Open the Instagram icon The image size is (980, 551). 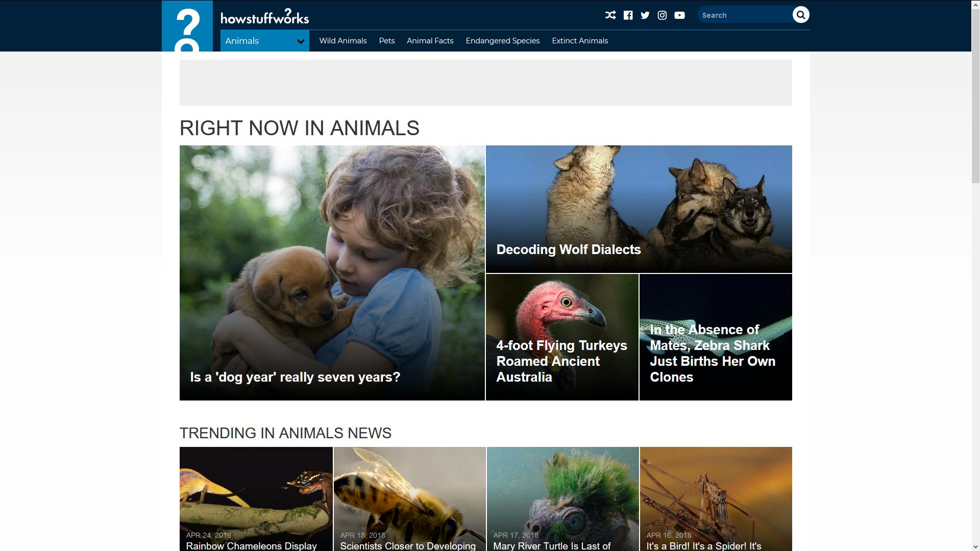(x=662, y=15)
